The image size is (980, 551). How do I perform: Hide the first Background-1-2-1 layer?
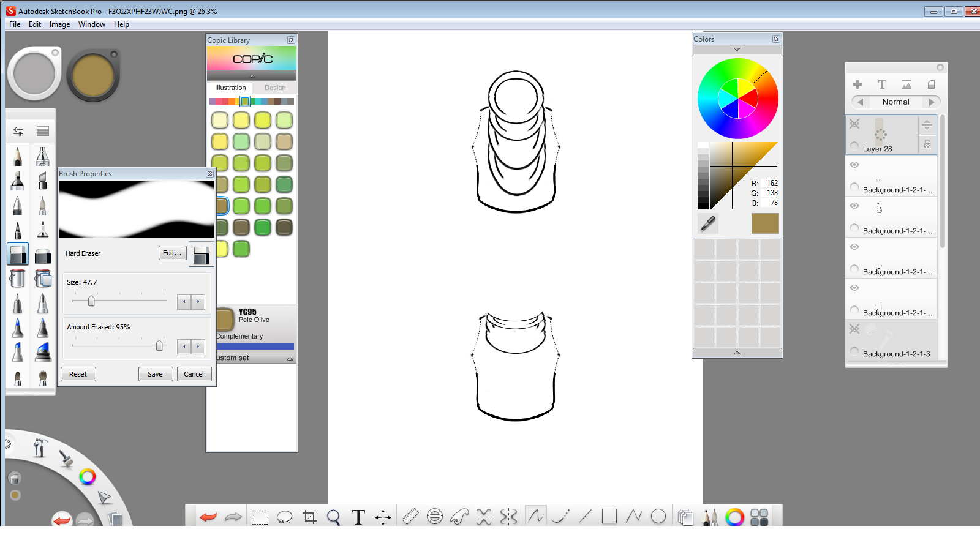[x=854, y=165]
